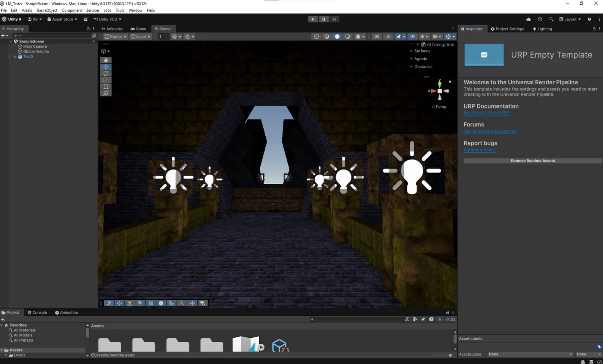The image size is (603, 364).
Task: Open the Component menu
Action: [71, 10]
